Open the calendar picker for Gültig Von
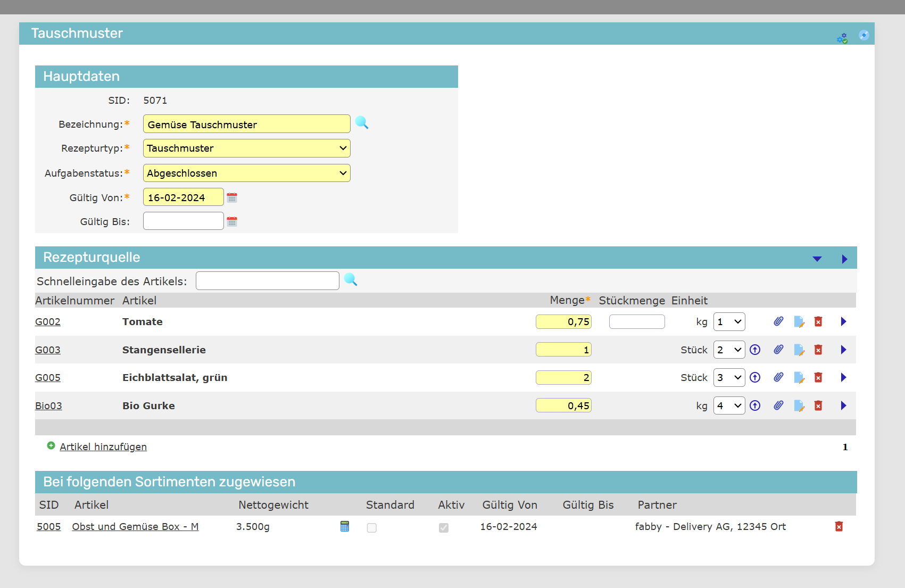This screenshot has width=905, height=588. [232, 198]
